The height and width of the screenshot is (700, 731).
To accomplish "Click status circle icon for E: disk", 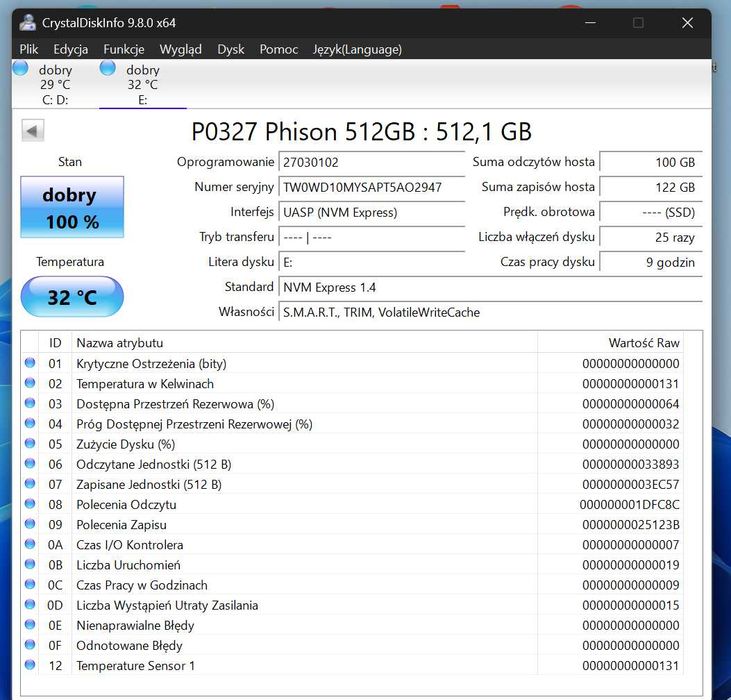I will point(108,68).
